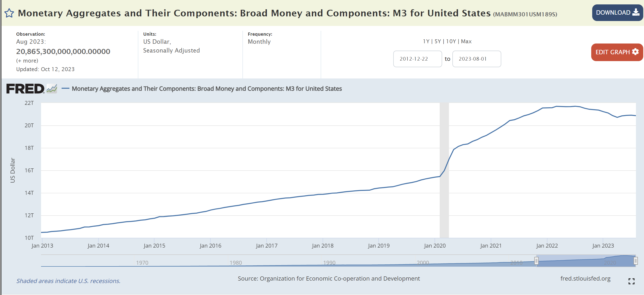Select the 1Y time range
This screenshot has height=295, width=644.
[426, 41]
